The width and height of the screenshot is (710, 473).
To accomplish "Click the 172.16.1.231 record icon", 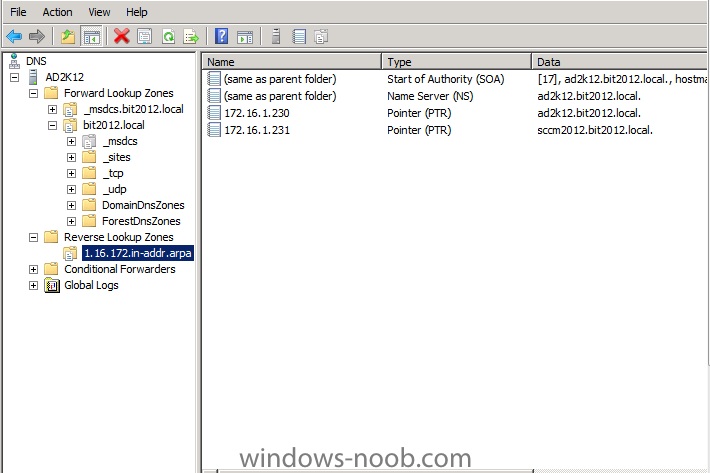I will (x=214, y=130).
